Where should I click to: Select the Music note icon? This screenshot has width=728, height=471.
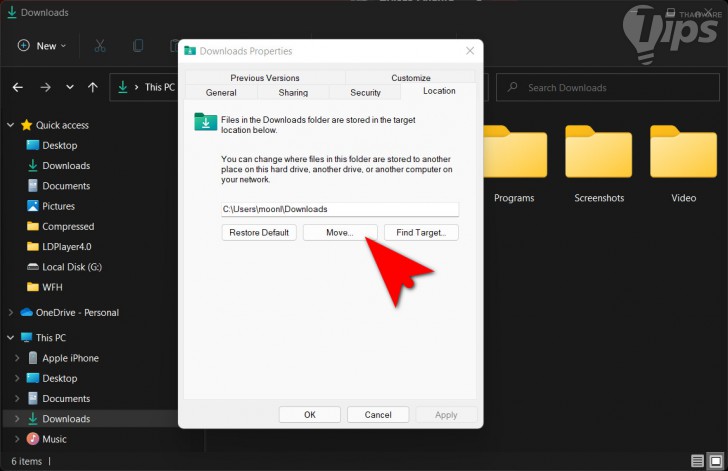coord(32,439)
